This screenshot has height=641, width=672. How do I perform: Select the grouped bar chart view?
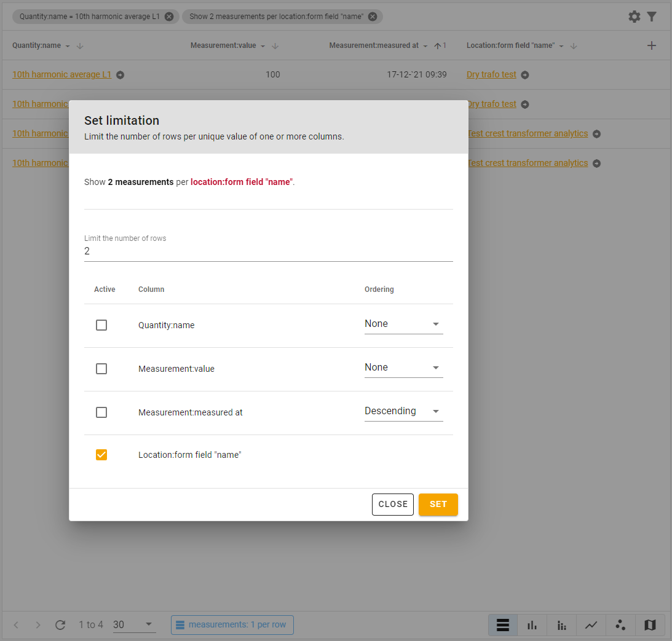[561, 625]
